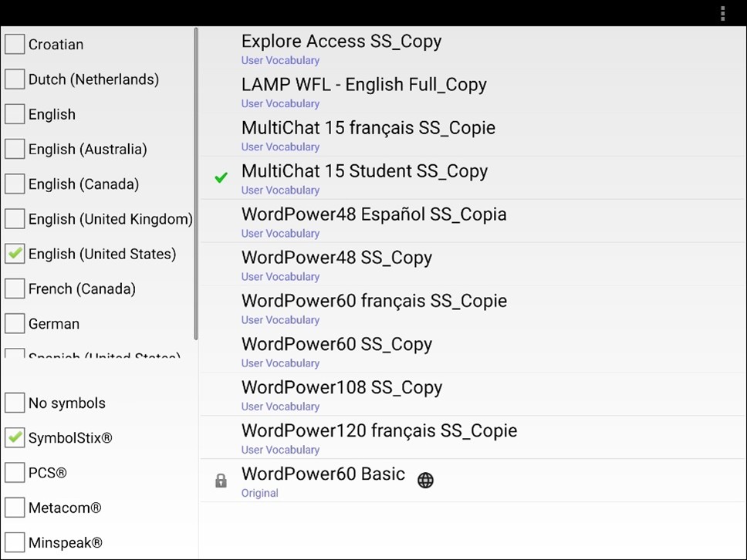This screenshot has width=747, height=560.
Task: Click the globe icon beside WordPower60 Basic
Action: 425,480
